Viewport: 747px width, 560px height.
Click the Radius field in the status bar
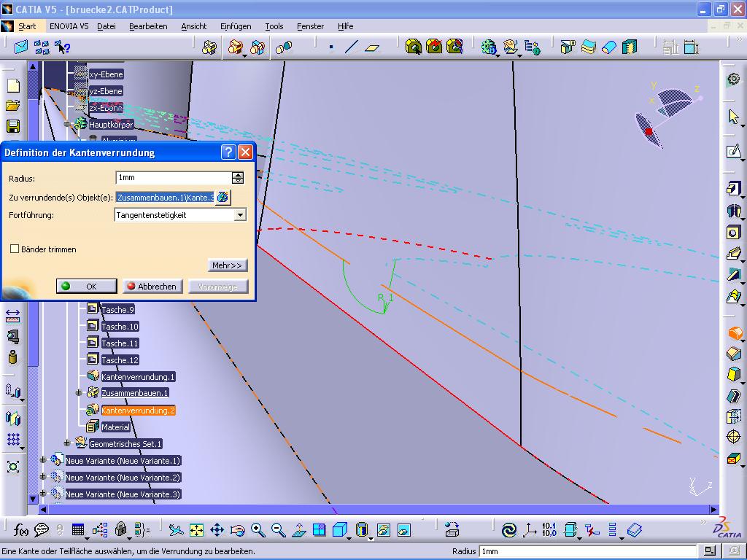pyautogui.click(x=587, y=551)
